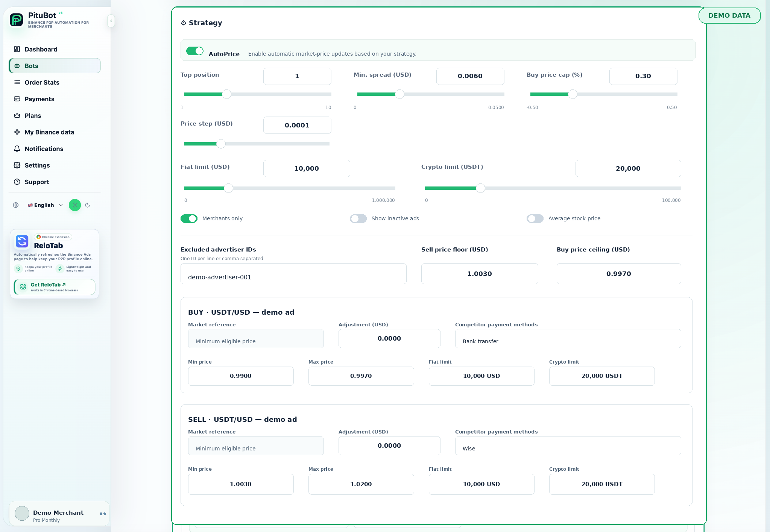Click the Price step value field
Viewport: 770px width, 532px height.
pyautogui.click(x=297, y=125)
